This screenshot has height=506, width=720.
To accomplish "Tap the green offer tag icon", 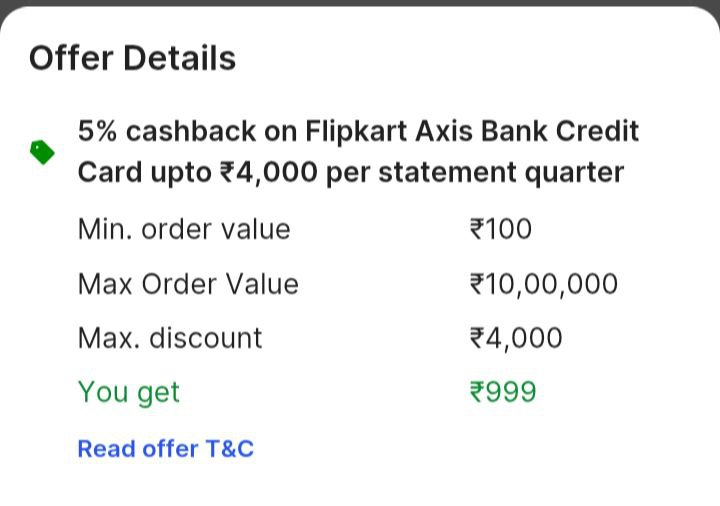I will (x=41, y=152).
